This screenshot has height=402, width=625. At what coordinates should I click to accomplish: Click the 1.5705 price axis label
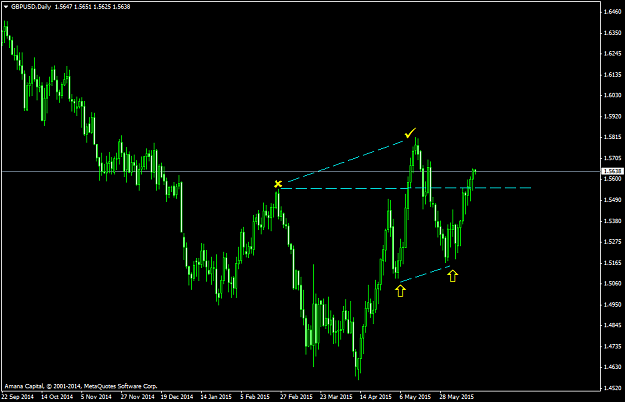pos(612,158)
